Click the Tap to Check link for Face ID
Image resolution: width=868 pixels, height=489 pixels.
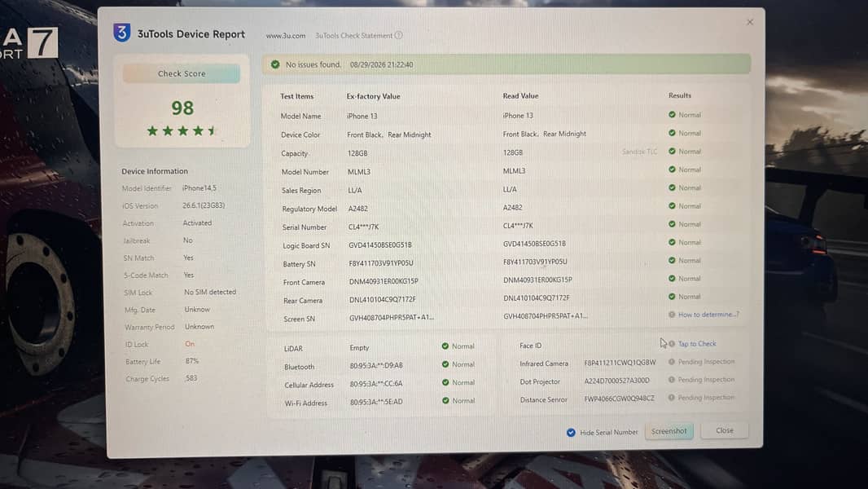tap(697, 344)
